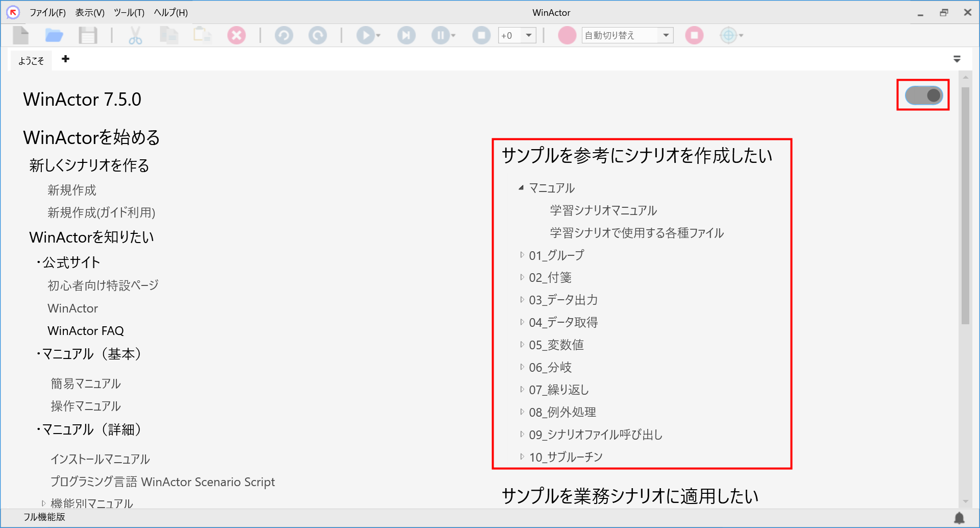Open 初心者向け特設ページ link
Viewport: 980px width, 528px height.
(x=103, y=285)
